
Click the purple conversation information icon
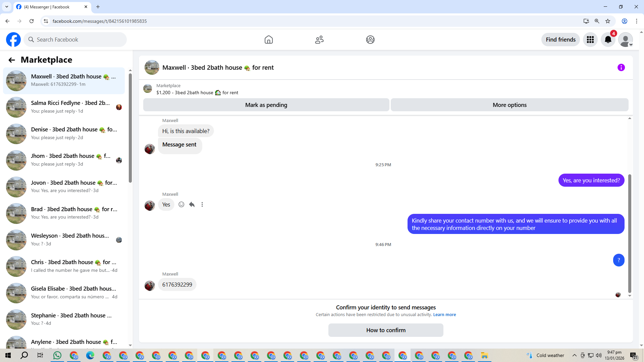pos(621,68)
